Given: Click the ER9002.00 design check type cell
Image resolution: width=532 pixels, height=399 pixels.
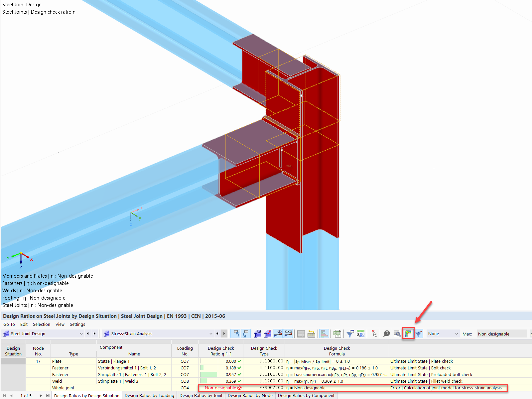Looking at the screenshot, I should click(264, 388).
